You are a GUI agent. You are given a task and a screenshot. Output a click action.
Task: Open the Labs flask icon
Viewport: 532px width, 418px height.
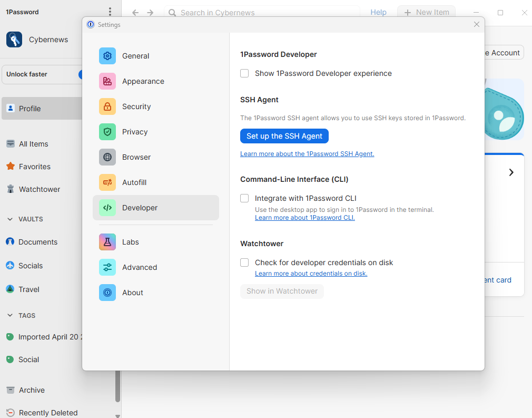(x=107, y=242)
